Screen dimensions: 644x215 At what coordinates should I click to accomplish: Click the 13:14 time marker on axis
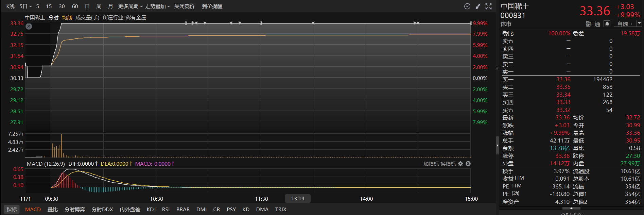298,199
